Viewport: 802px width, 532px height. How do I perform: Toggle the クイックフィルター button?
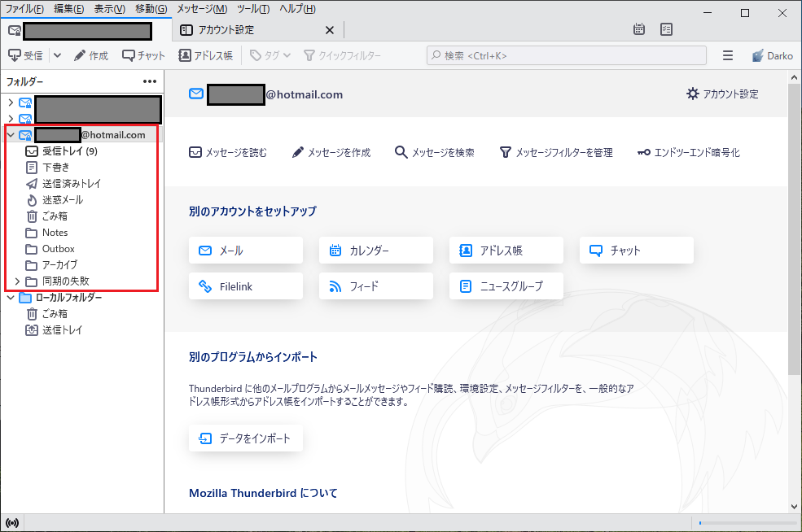click(342, 55)
